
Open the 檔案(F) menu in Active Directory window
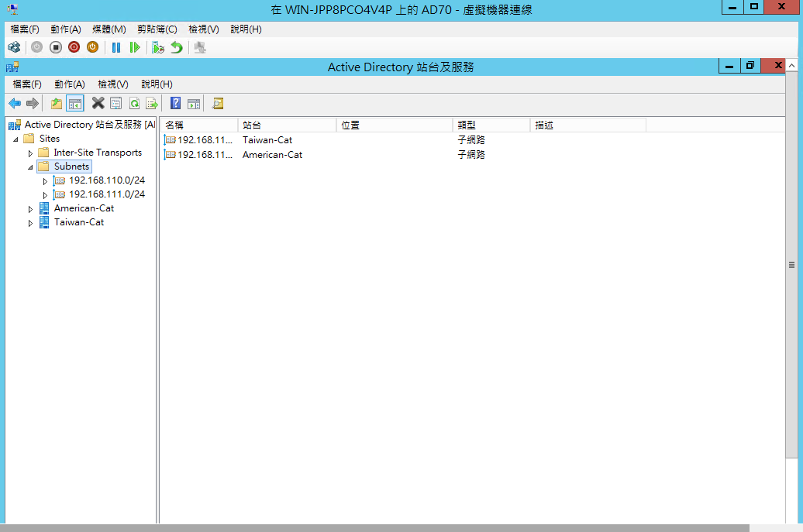pyautogui.click(x=27, y=84)
